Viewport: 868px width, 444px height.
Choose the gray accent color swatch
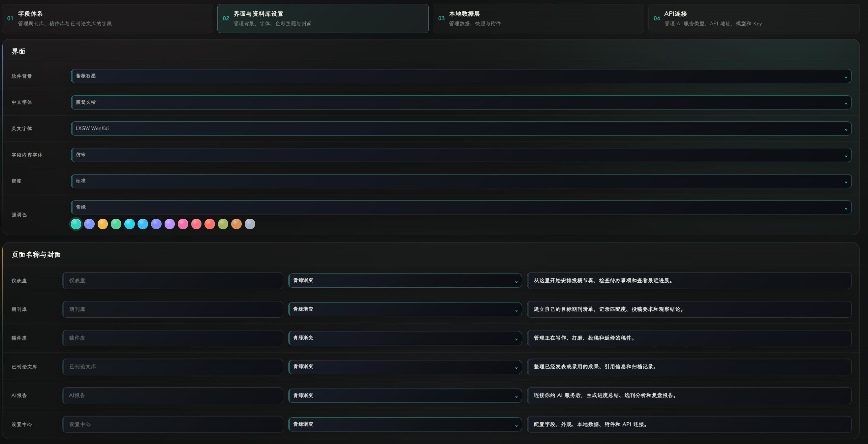pyautogui.click(x=250, y=224)
